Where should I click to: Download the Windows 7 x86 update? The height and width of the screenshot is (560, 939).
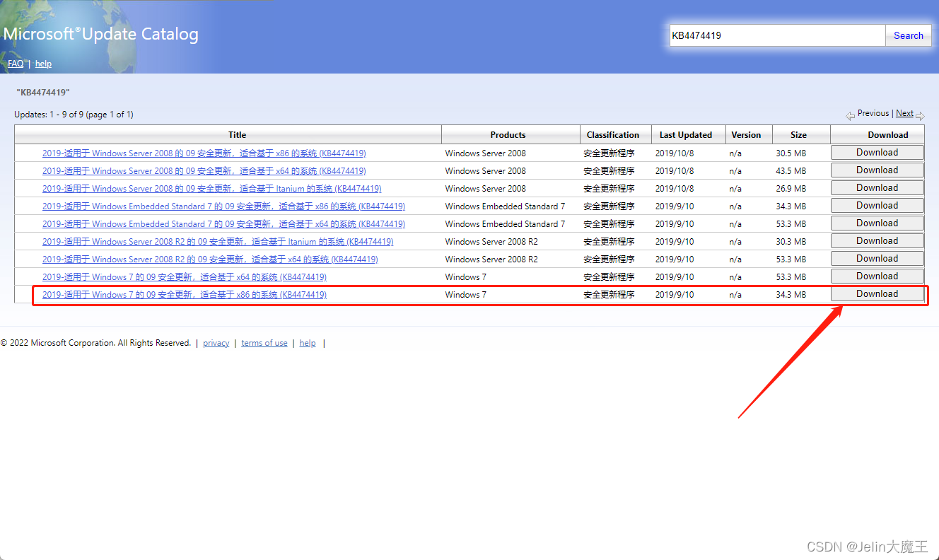877,294
